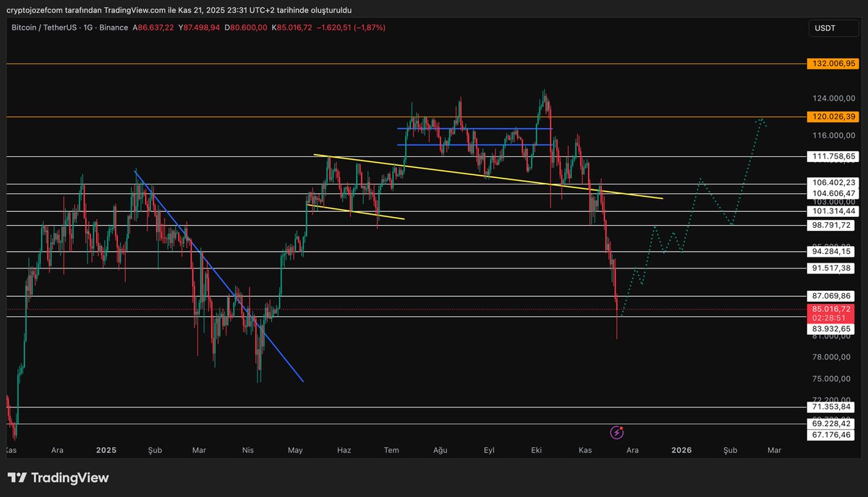The width and height of the screenshot is (868, 497).
Task: Select the 104.606,47 level label
Action: pyautogui.click(x=832, y=194)
